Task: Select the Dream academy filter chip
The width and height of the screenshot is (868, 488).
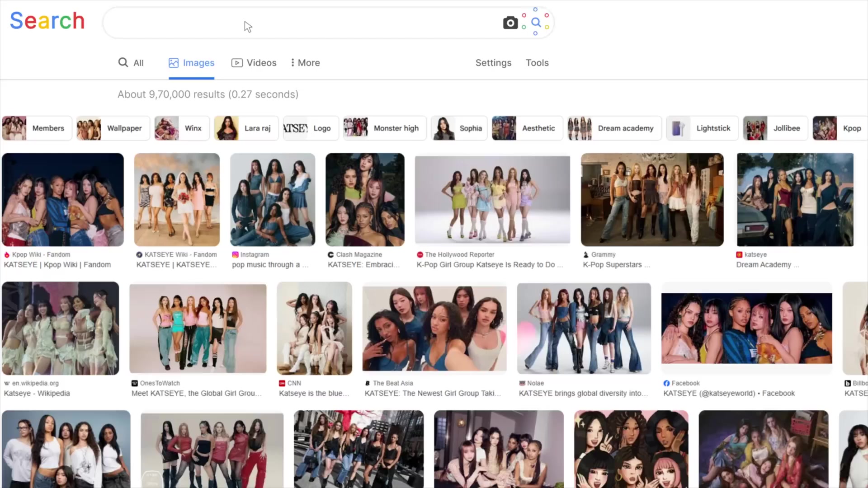Action: coord(614,128)
